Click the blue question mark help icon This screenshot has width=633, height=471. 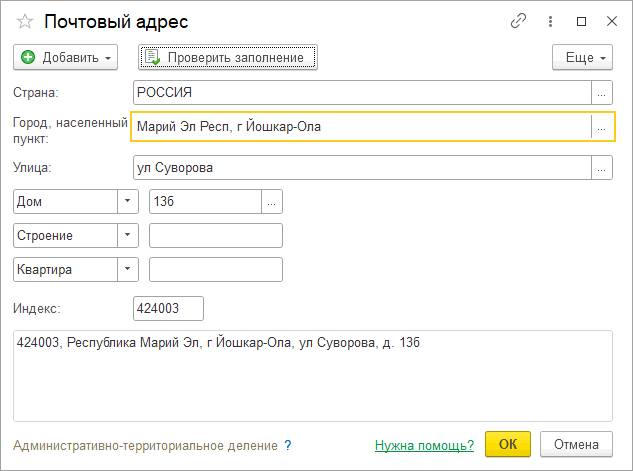(x=287, y=445)
